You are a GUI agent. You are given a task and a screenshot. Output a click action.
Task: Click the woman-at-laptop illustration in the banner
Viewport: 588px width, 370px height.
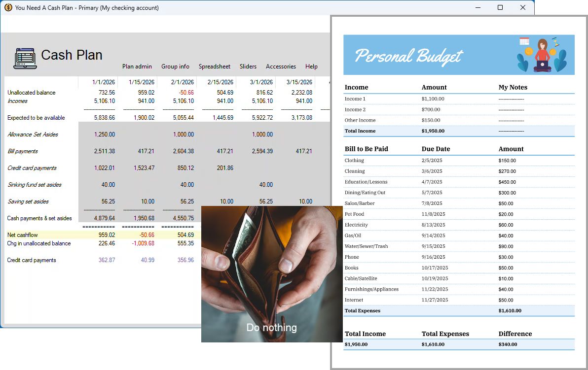(x=542, y=55)
